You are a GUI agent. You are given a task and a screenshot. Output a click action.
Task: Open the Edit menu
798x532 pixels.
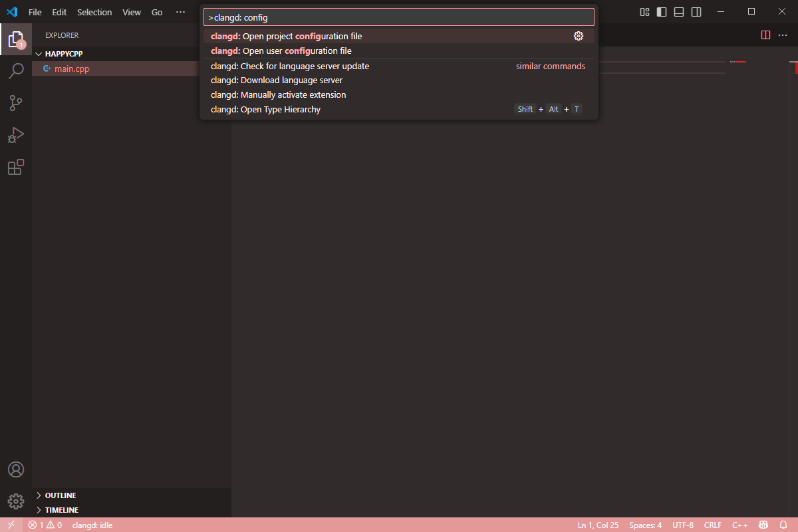(x=59, y=12)
